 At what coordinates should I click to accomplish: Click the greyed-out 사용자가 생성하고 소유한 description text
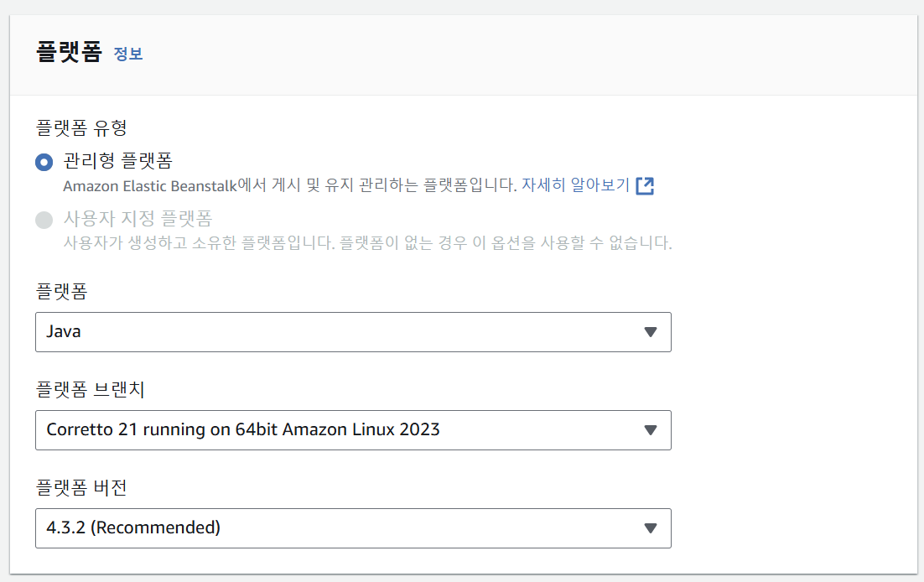pyautogui.click(x=367, y=244)
